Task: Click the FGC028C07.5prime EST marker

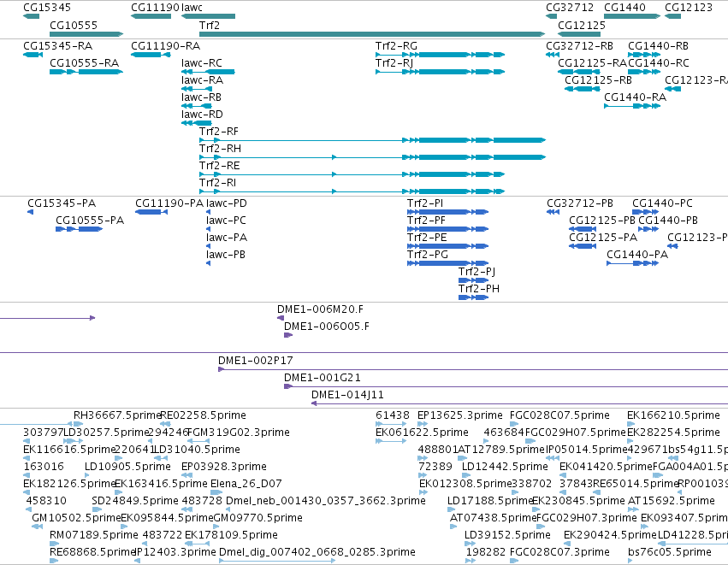Action: pyautogui.click(x=514, y=424)
